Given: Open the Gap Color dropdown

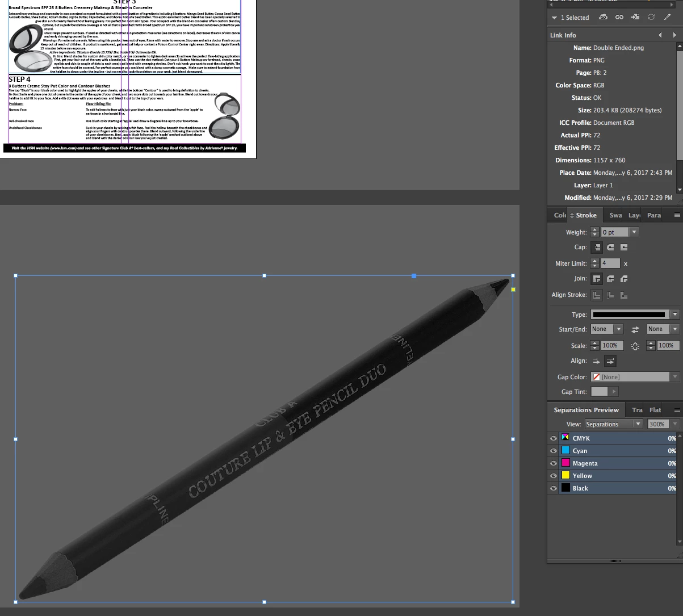Looking at the screenshot, I should click(674, 377).
